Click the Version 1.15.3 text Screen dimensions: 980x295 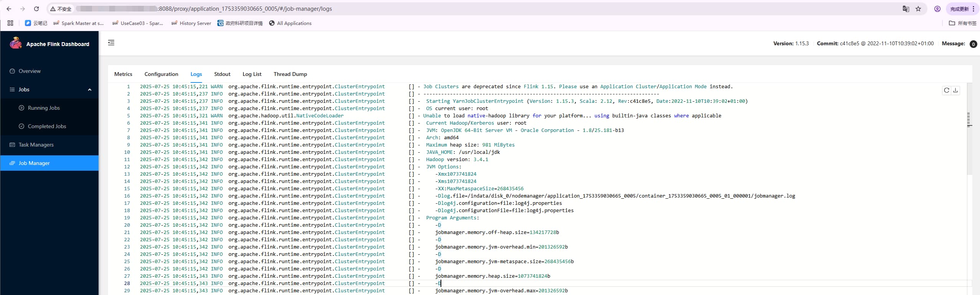(x=791, y=43)
